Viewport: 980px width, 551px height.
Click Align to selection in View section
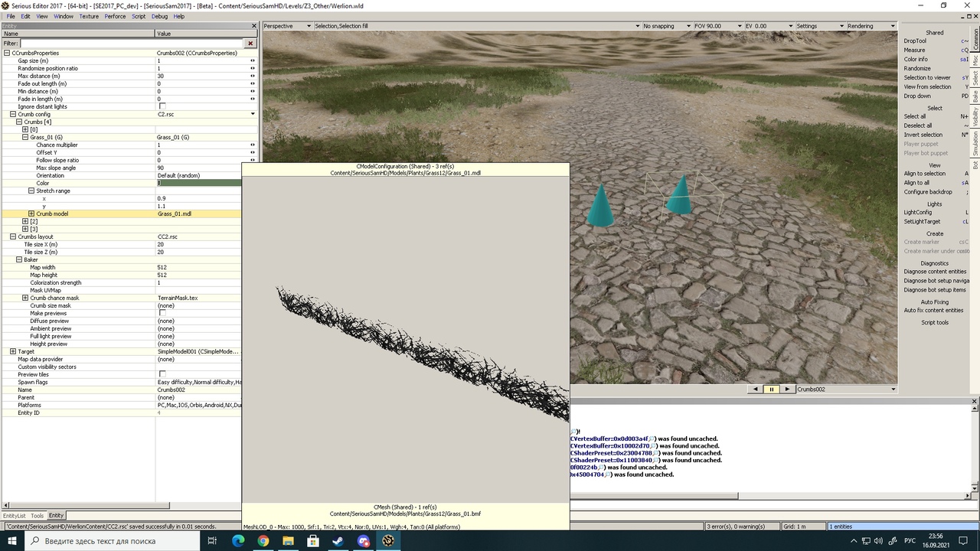coord(924,174)
